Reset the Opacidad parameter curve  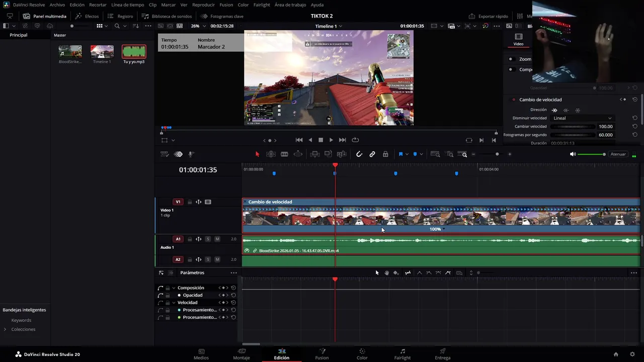tap(233, 295)
